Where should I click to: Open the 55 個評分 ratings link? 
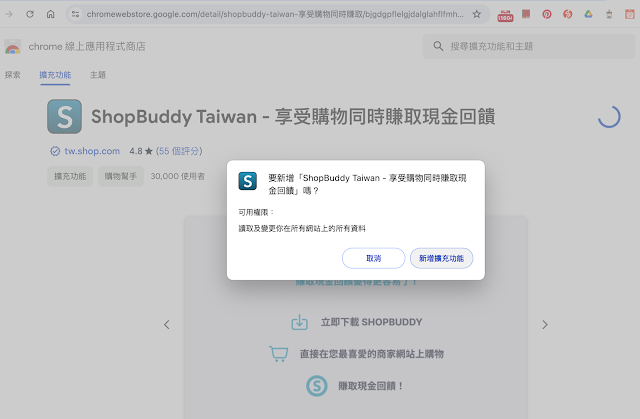pyautogui.click(x=179, y=151)
